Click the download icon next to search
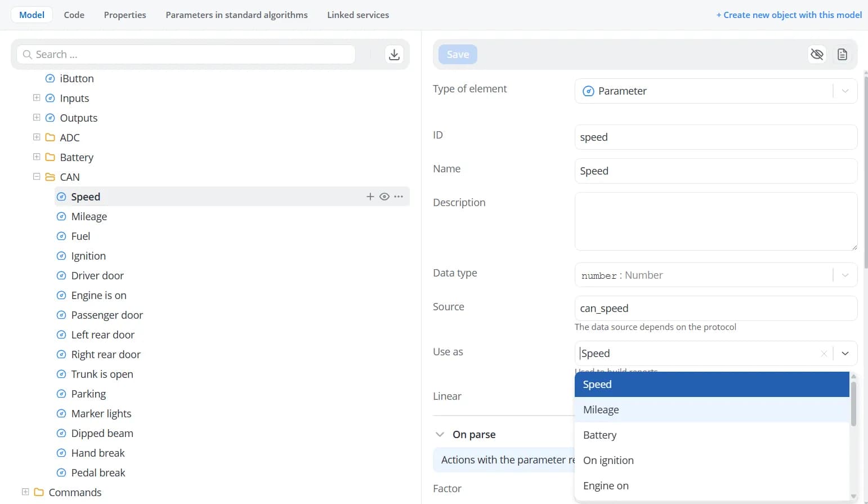 tap(394, 55)
